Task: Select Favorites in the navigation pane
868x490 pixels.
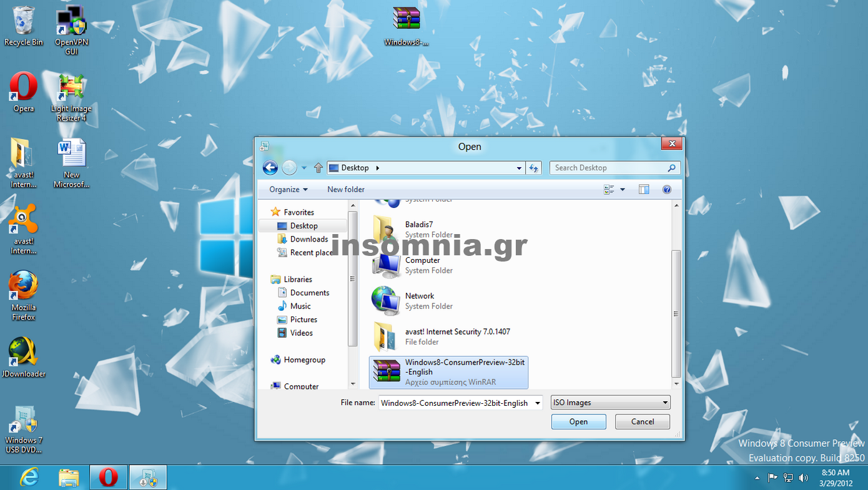Action: point(298,212)
